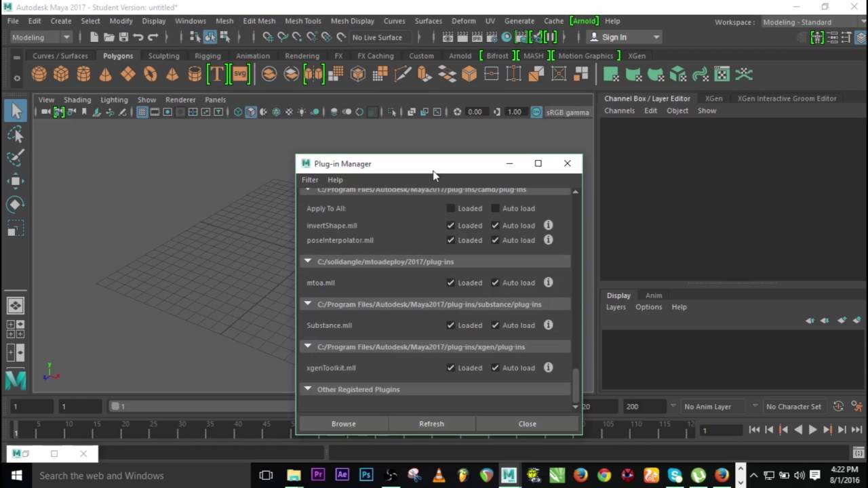Image resolution: width=868 pixels, height=488 pixels.
Task: Collapse the xgen plug-ins section
Action: pyautogui.click(x=308, y=346)
